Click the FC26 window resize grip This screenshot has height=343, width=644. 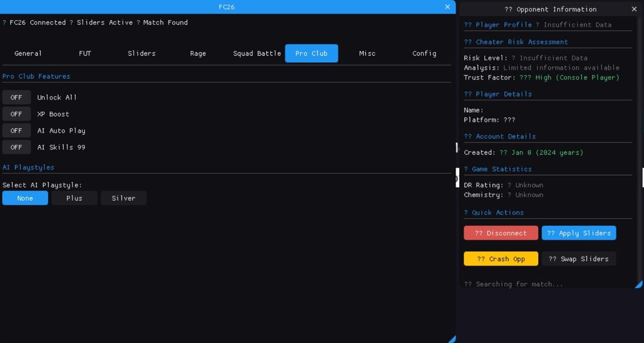pos(452,339)
